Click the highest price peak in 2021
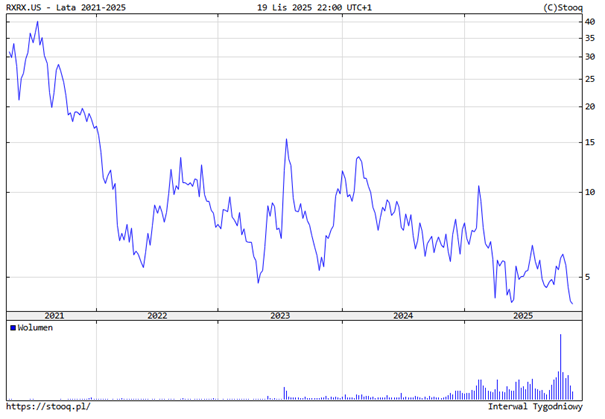The height and width of the screenshot is (419, 605). [38, 22]
